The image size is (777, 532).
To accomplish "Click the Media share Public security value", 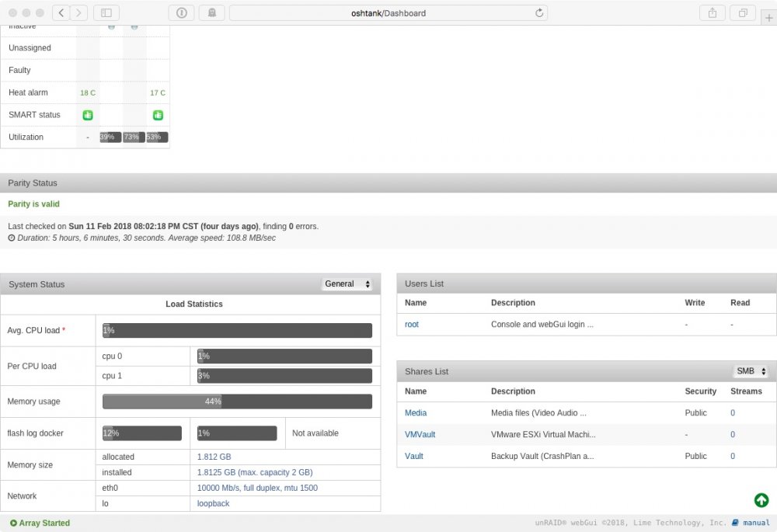I will pyautogui.click(x=695, y=412).
